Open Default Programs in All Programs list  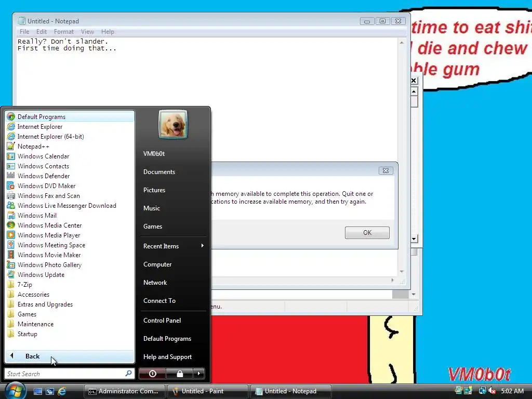(70, 117)
